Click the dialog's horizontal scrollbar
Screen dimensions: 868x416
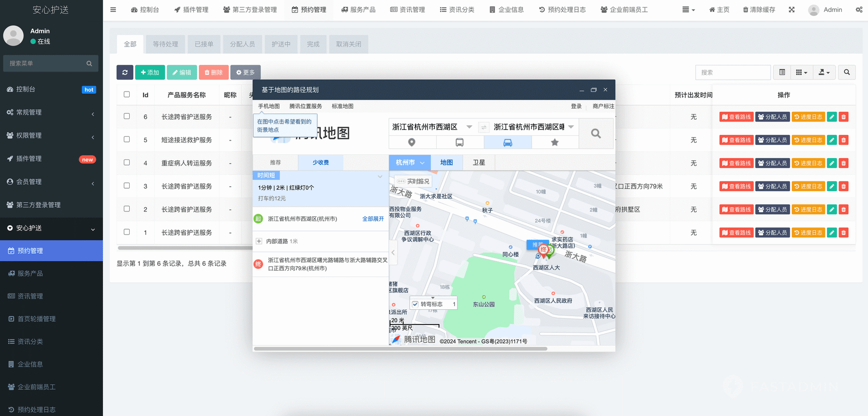tap(400, 349)
